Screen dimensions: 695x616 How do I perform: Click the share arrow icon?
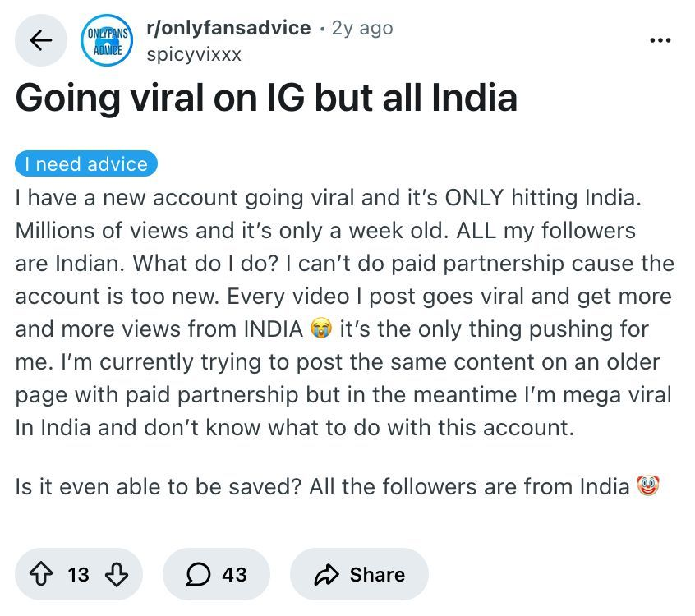pos(326,575)
